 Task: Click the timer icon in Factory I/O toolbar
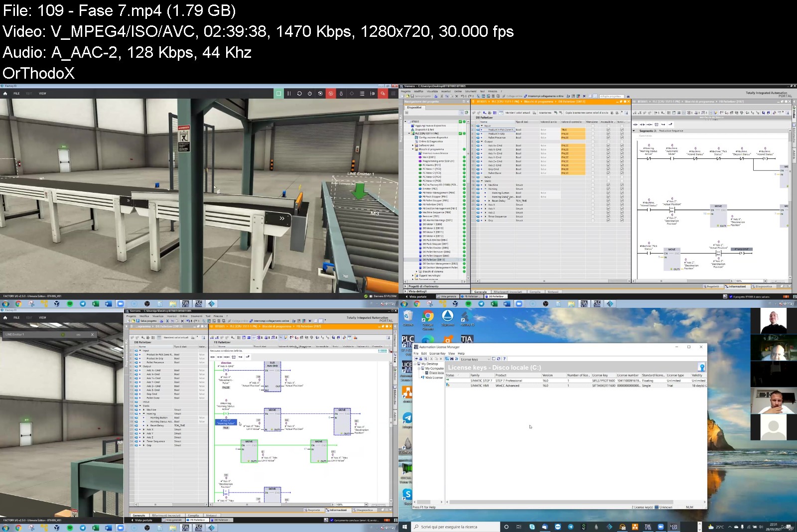(x=310, y=93)
